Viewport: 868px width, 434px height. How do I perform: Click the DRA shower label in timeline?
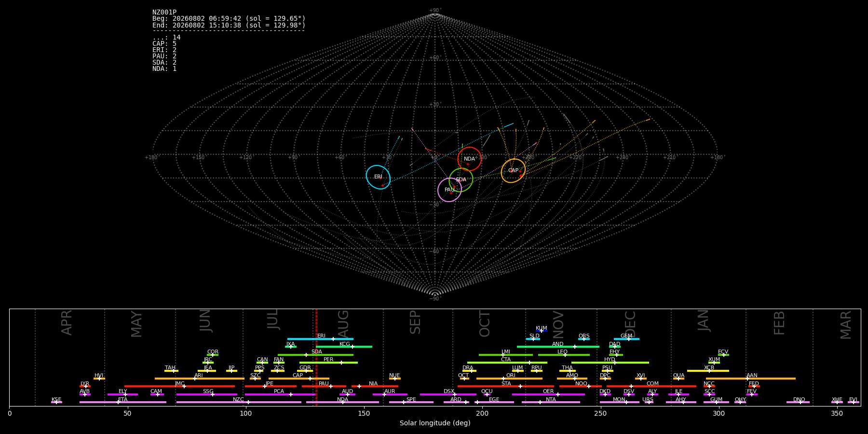coord(468,368)
